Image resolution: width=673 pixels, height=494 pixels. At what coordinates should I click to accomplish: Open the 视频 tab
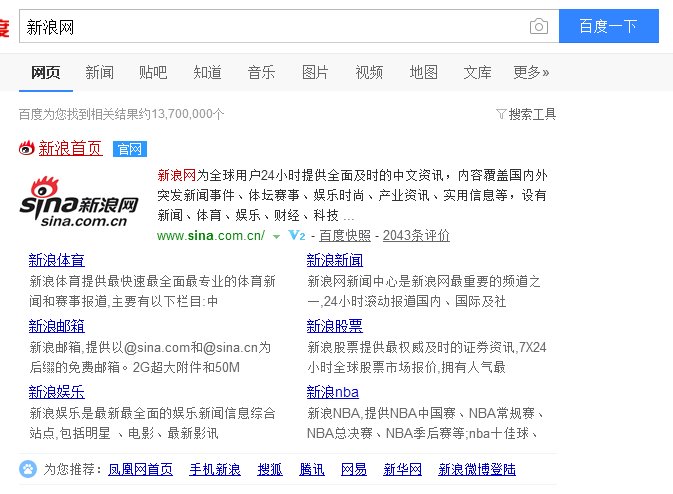[x=369, y=72]
